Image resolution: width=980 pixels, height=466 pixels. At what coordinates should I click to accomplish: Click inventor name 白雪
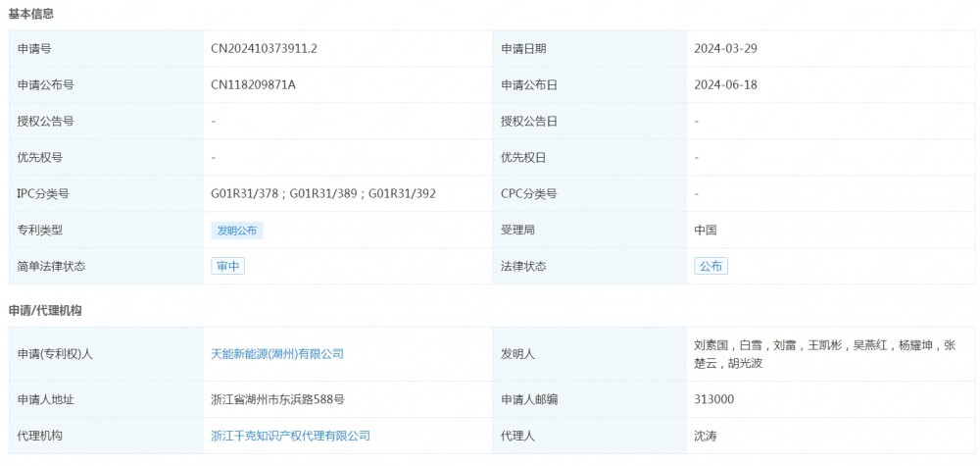[750, 345]
